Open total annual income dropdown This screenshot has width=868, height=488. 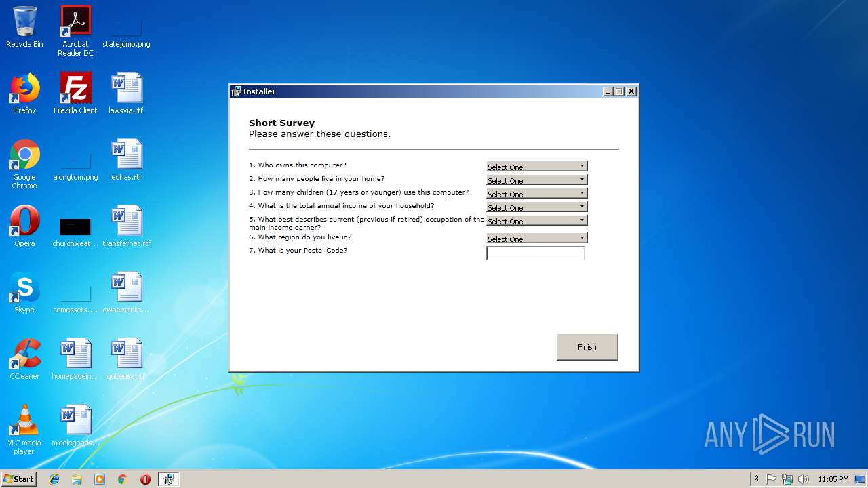(536, 207)
